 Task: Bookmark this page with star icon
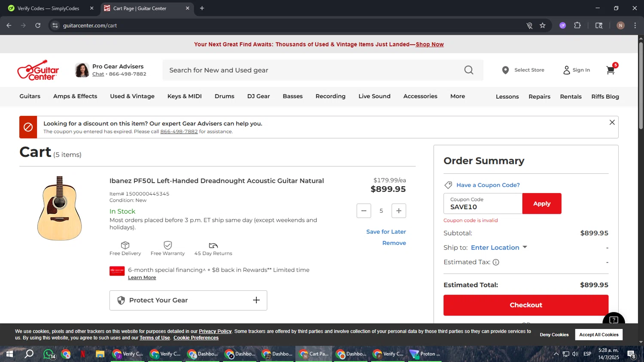pos(543,25)
